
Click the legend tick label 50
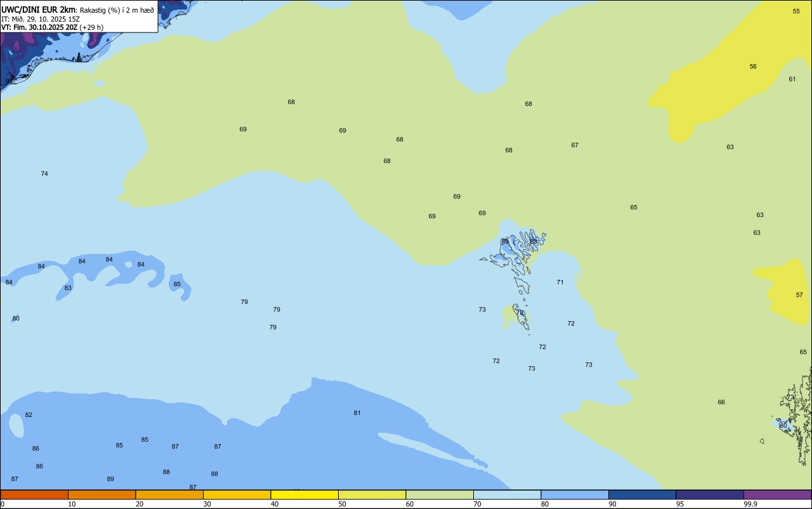click(342, 504)
